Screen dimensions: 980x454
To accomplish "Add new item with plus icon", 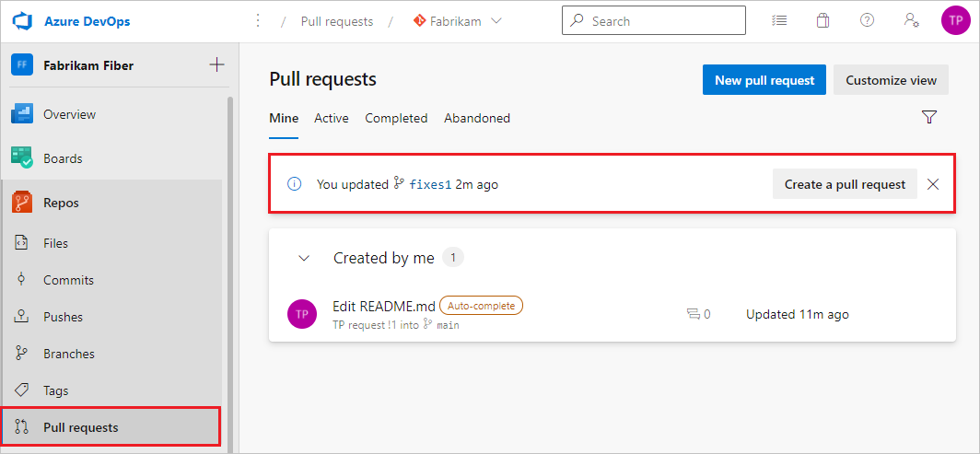I will click(216, 64).
